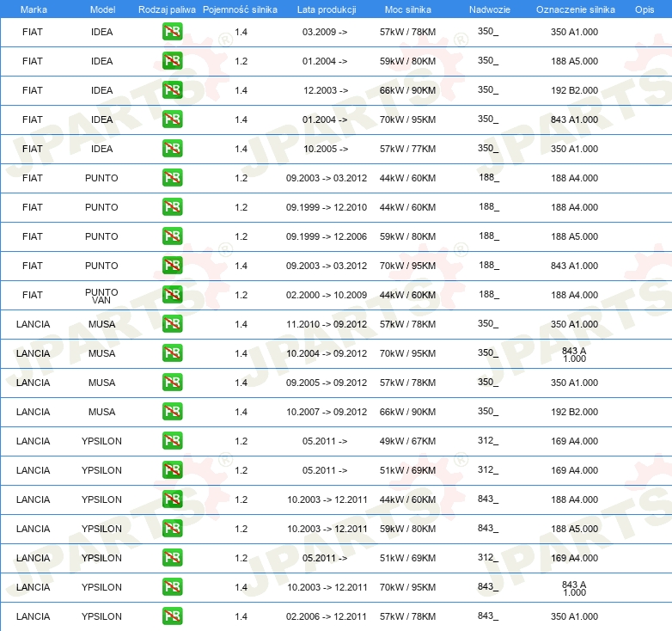Click the Rodzaj paliwa column header
The width and height of the screenshot is (672, 631).
[x=167, y=9]
